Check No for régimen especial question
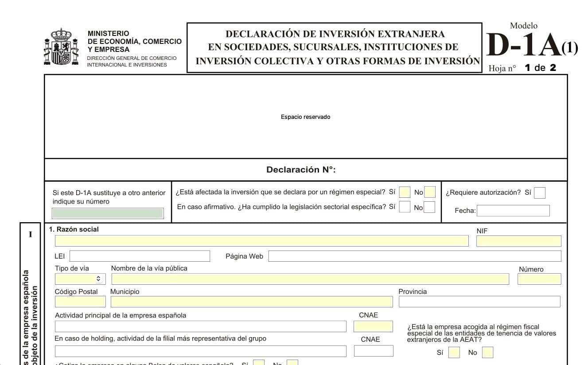The image size is (588, 365). (x=429, y=192)
